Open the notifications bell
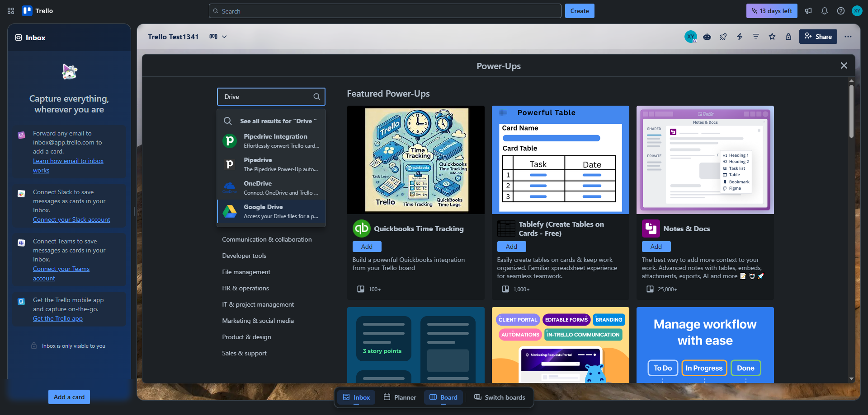Image resolution: width=868 pixels, height=415 pixels. point(825,11)
